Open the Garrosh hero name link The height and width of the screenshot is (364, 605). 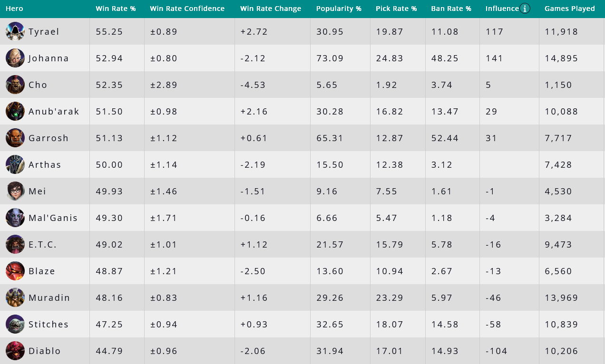coord(49,138)
